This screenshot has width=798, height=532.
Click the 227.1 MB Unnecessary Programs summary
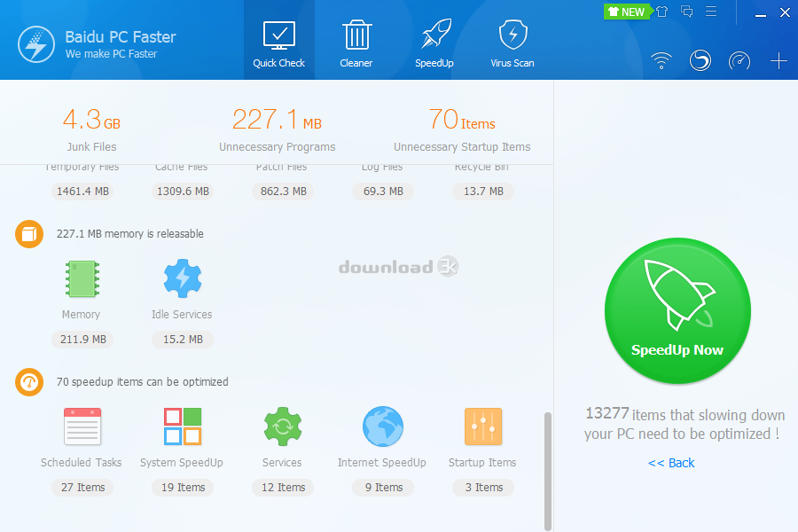[278, 129]
